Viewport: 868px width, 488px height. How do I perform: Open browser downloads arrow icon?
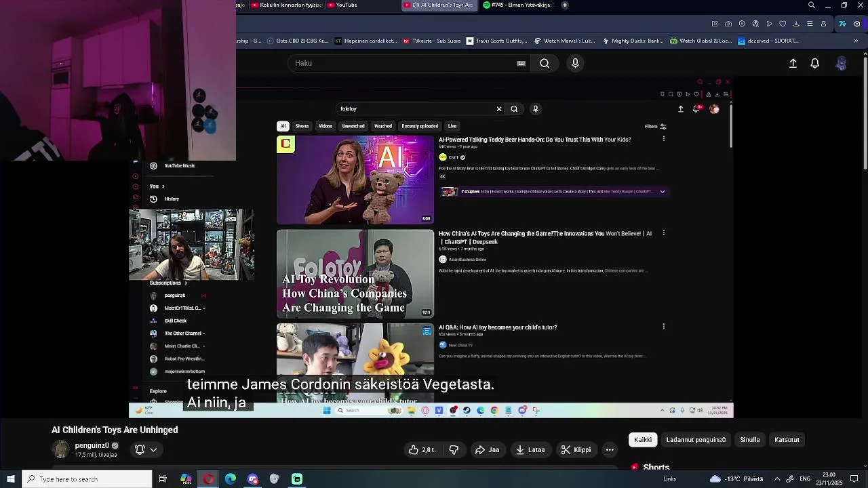[x=796, y=24]
